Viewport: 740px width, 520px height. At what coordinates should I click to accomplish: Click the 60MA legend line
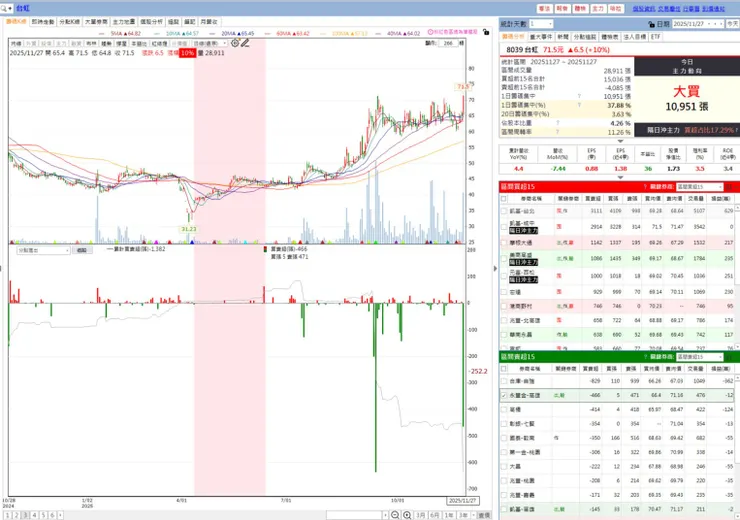(287, 34)
